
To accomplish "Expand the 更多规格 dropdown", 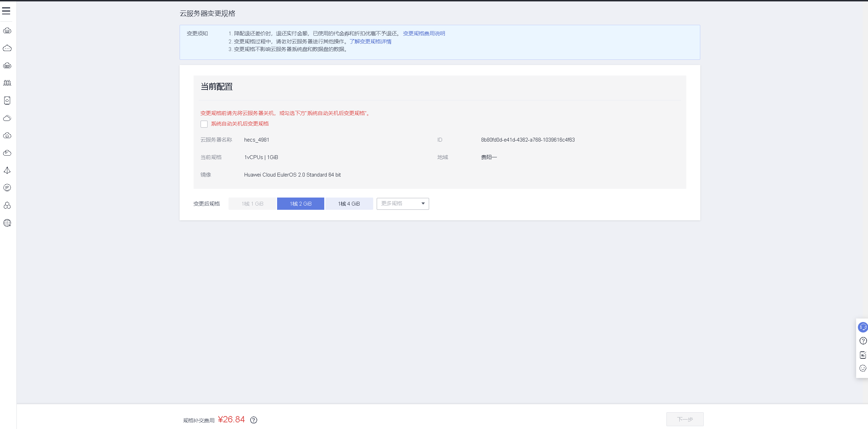I will pyautogui.click(x=398, y=203).
